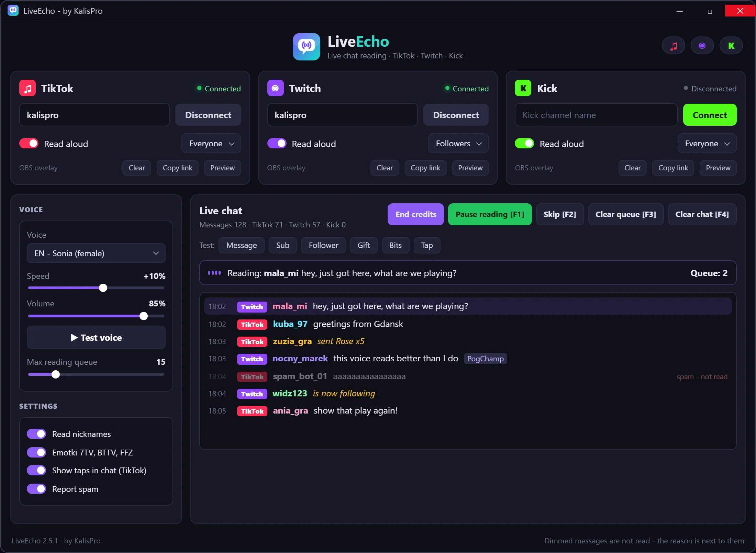Click the Message test button

click(x=242, y=245)
